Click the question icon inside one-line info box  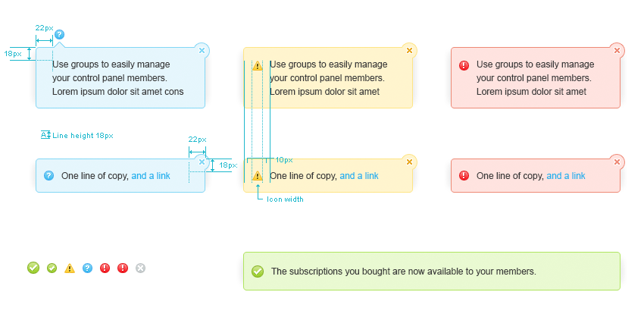pos(49,176)
